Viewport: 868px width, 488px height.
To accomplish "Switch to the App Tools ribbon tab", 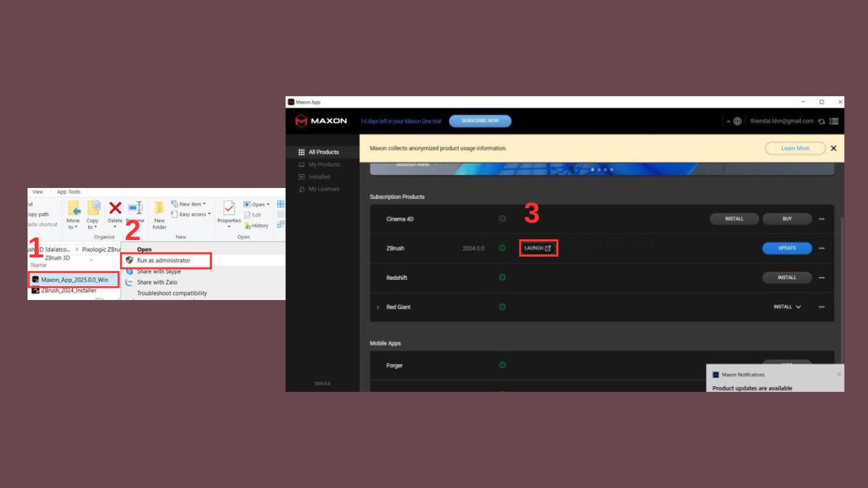I will click(69, 192).
